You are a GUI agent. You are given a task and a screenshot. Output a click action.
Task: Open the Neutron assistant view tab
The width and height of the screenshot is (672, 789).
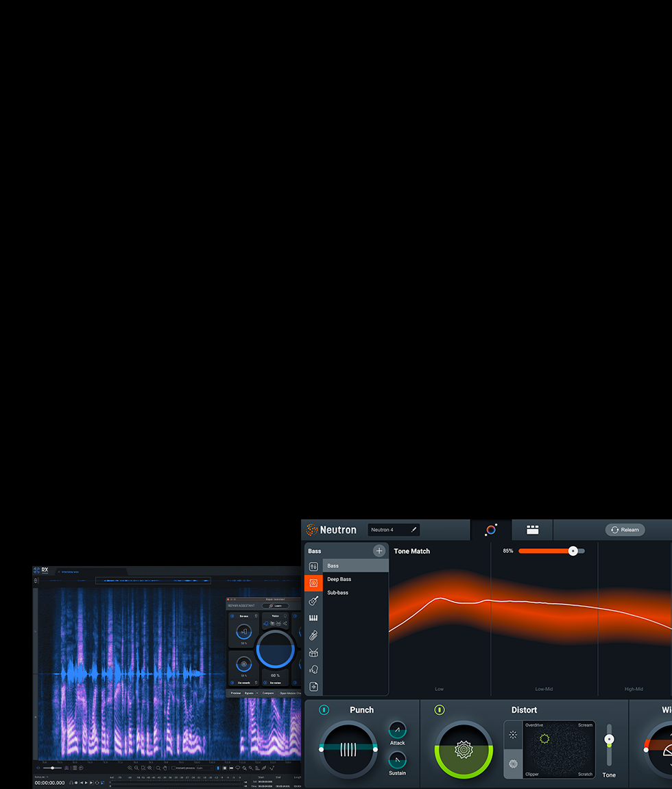tap(491, 530)
